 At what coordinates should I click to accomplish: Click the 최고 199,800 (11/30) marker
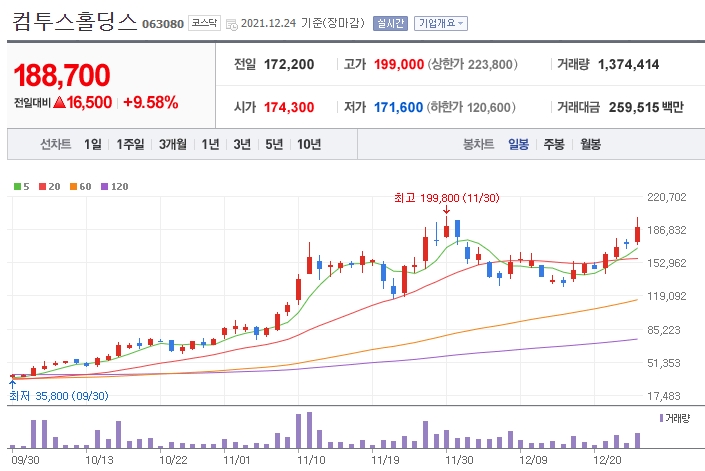446,198
